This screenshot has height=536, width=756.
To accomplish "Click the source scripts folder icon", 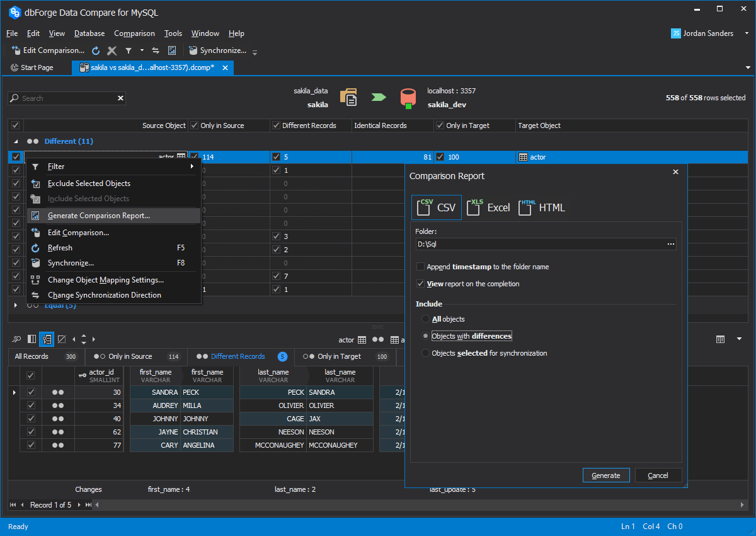I will point(348,97).
